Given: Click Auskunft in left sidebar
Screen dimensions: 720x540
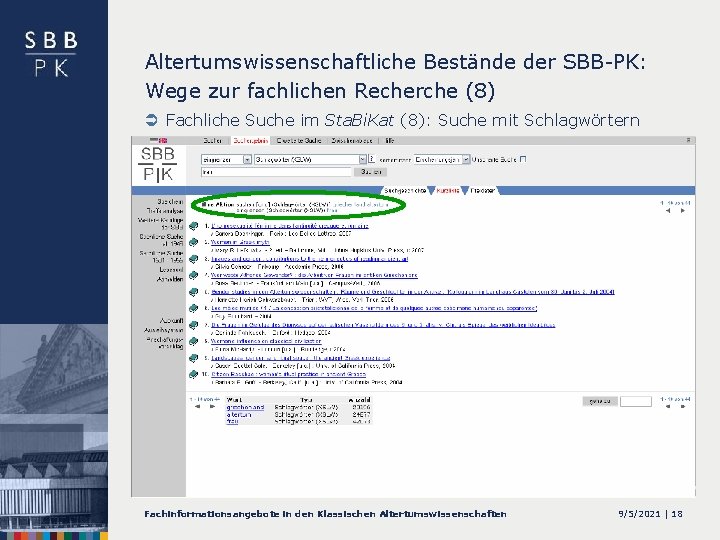Looking at the screenshot, I should (x=171, y=321).
